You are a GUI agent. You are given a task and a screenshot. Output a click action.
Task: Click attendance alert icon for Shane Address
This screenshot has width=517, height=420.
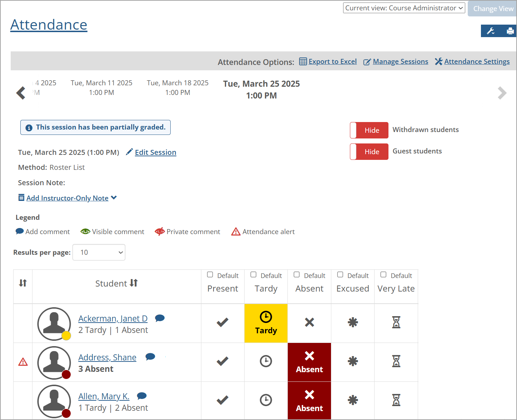coord(23,362)
